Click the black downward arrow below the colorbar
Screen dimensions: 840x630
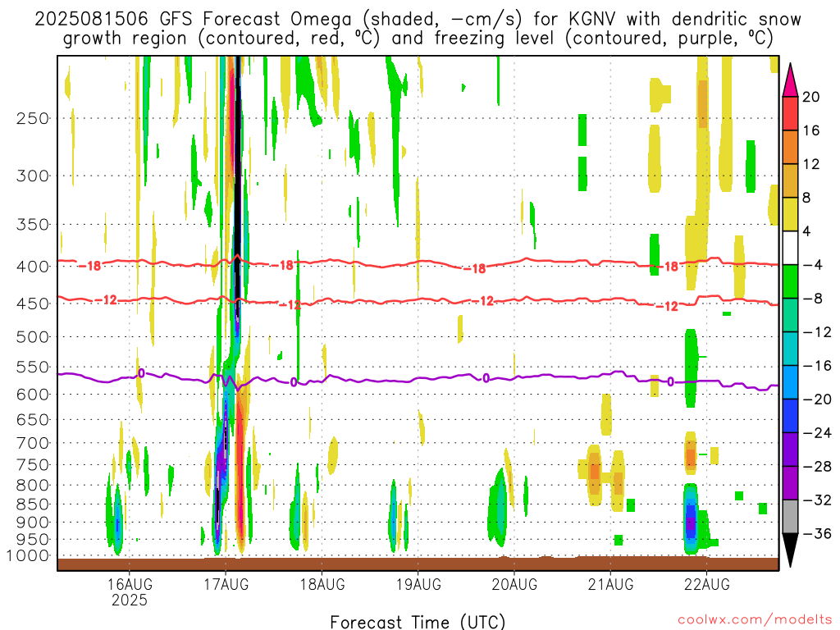pyautogui.click(x=790, y=550)
